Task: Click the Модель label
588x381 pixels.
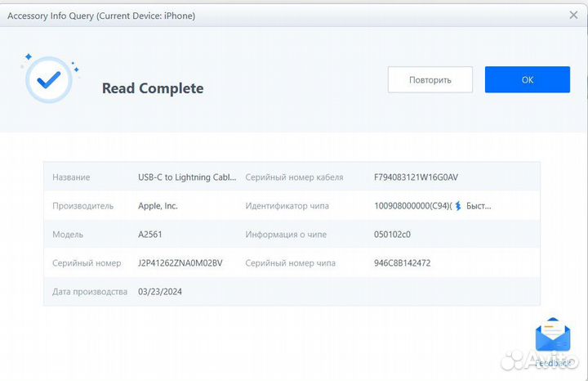Action: (x=68, y=235)
